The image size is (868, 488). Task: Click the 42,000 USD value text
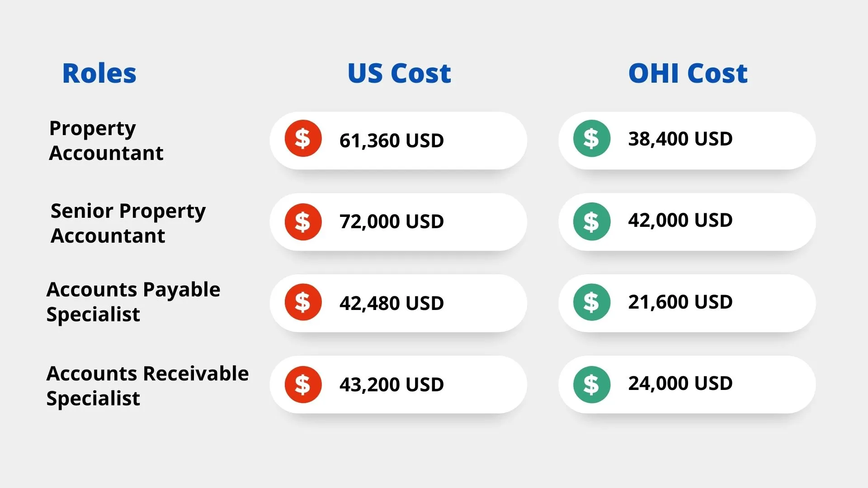[x=680, y=220]
